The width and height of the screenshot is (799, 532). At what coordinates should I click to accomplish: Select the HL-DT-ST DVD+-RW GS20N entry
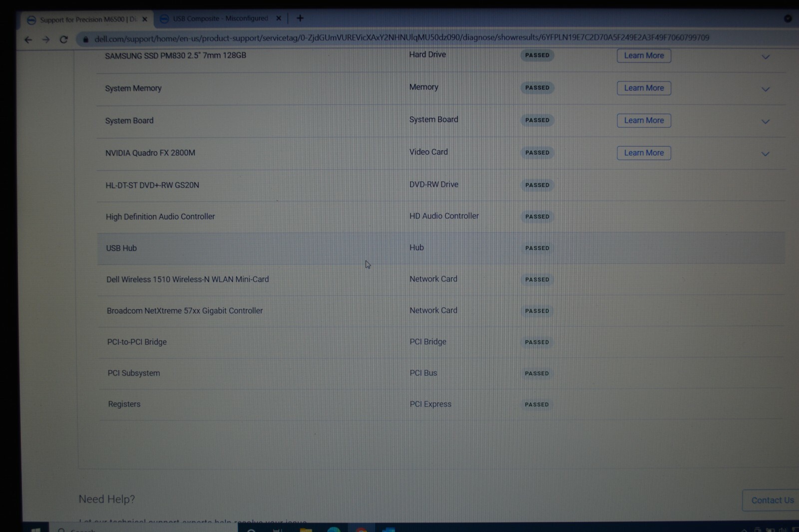point(152,185)
